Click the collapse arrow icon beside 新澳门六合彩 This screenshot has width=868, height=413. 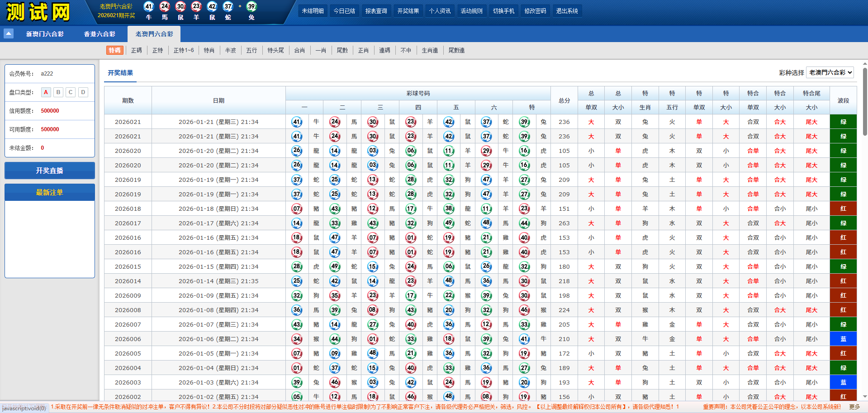[x=9, y=33]
